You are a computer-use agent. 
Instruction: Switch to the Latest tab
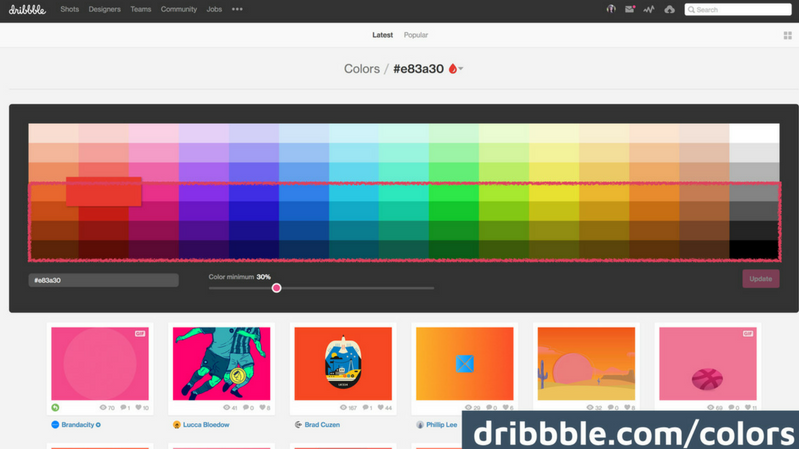pyautogui.click(x=382, y=35)
